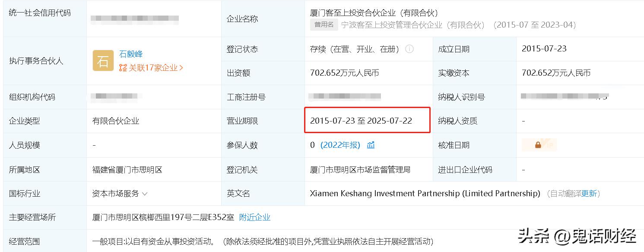
Task: Click the orange relationship network icon
Action: click(x=123, y=68)
